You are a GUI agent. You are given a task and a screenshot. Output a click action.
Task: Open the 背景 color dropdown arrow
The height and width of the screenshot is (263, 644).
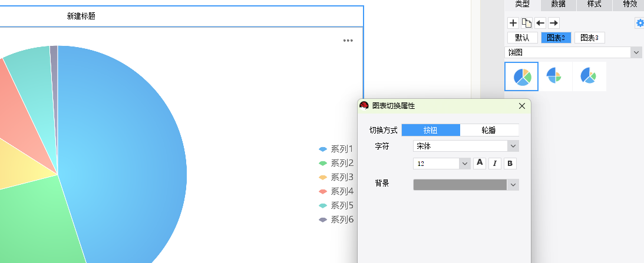click(x=513, y=185)
